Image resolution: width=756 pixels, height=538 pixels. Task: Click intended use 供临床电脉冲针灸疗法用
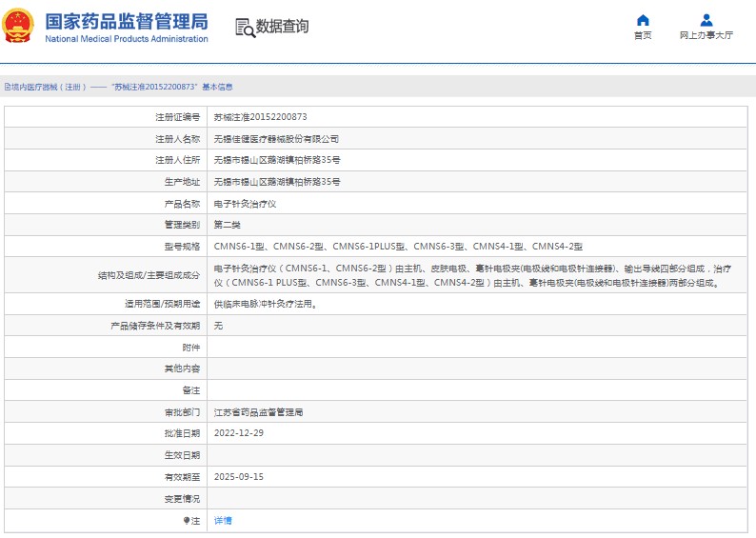pos(266,304)
